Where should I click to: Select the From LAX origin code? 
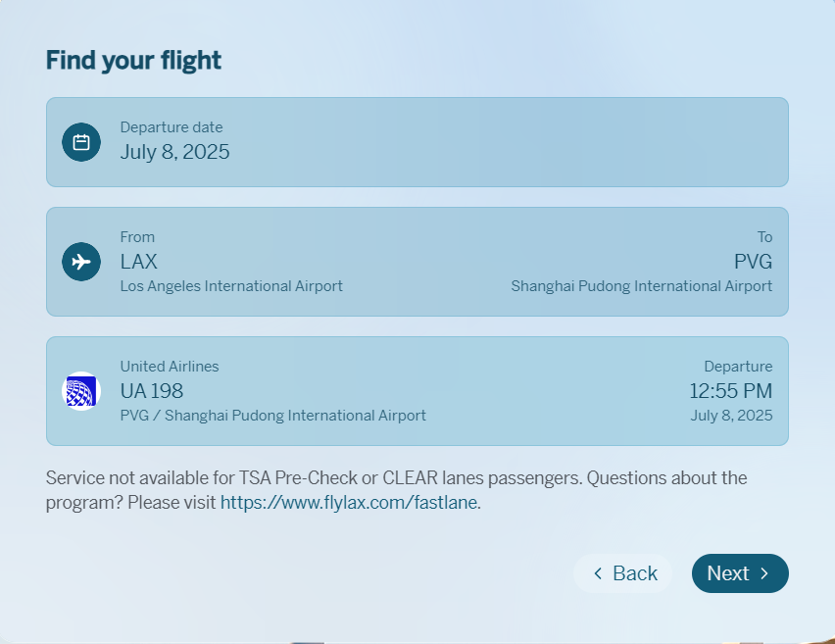138,262
